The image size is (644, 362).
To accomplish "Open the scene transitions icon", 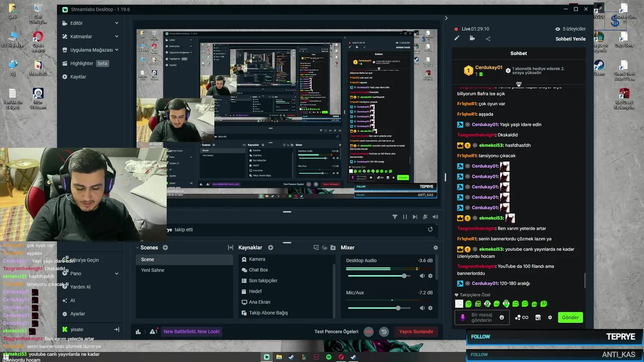I will [x=230, y=248].
